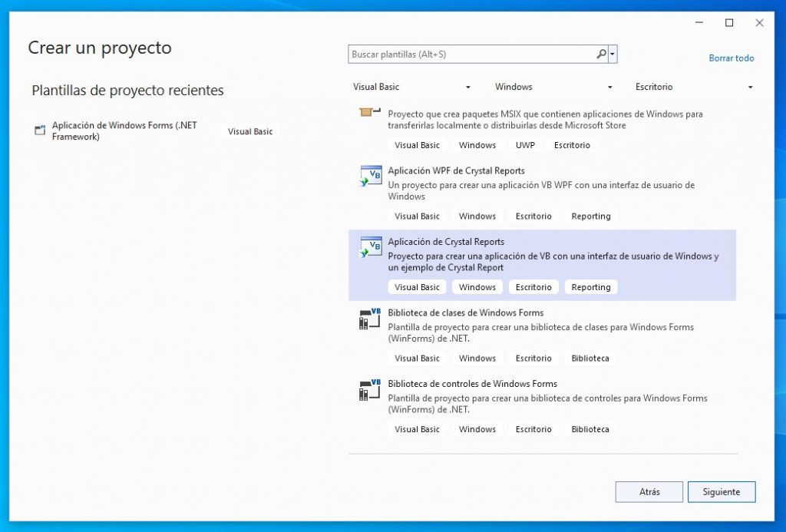Select Aplicación de Windows Forms (.NET Framework) recent template
Viewport: 786px width, 532px height.
[124, 131]
